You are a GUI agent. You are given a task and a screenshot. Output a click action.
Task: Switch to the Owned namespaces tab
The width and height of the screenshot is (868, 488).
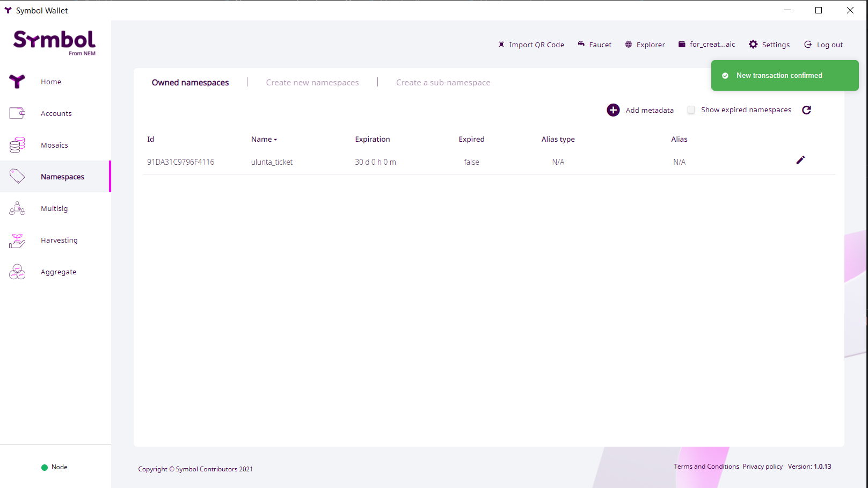pos(190,83)
